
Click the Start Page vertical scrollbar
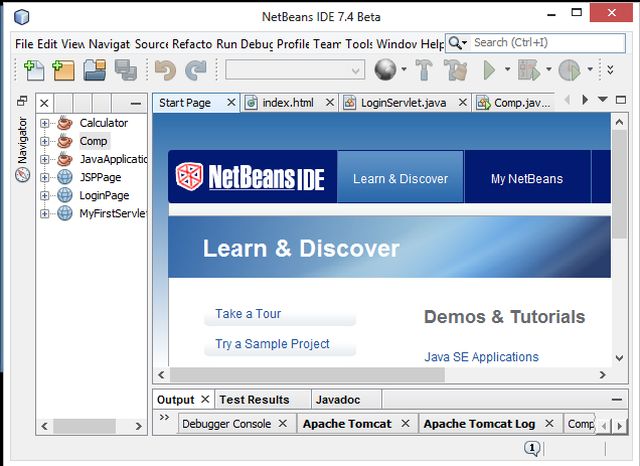(619, 184)
